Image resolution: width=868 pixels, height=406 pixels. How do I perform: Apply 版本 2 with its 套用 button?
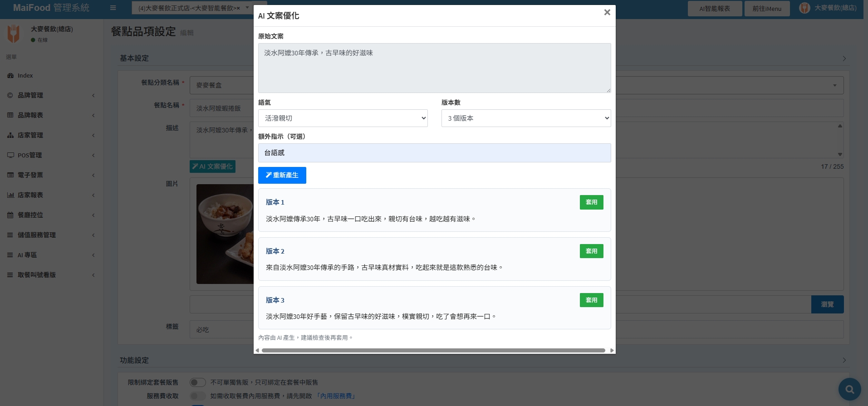(591, 251)
